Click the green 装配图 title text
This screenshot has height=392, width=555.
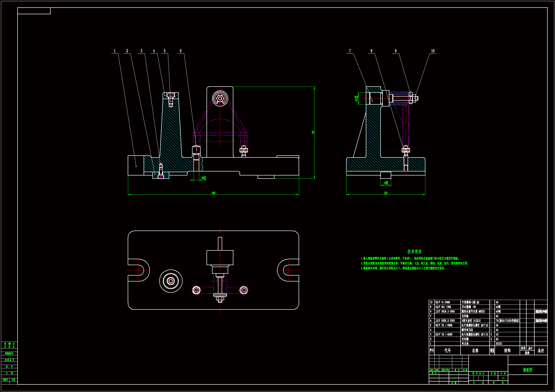527,370
